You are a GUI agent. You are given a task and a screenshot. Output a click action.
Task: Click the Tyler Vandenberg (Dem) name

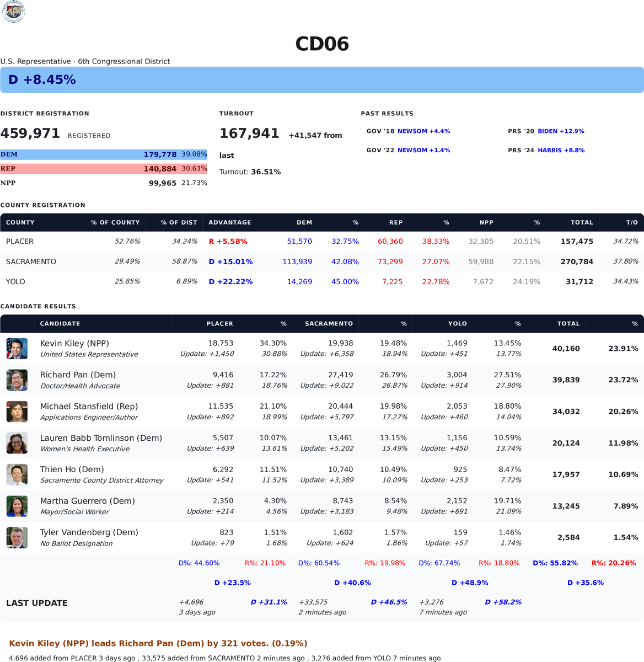coord(89,532)
